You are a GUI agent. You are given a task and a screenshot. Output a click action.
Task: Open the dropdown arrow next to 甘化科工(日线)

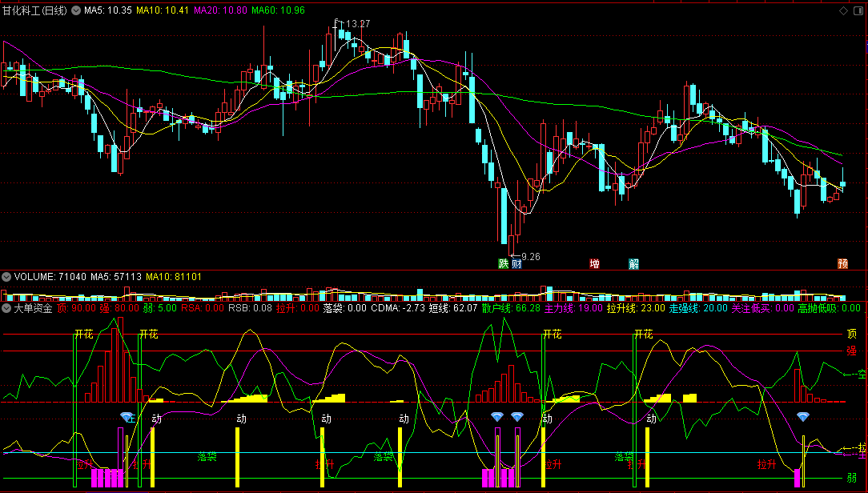76,10
